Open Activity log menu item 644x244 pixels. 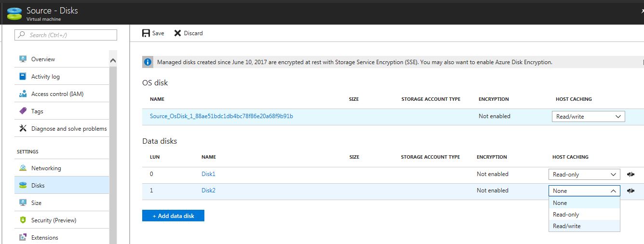coord(62,77)
